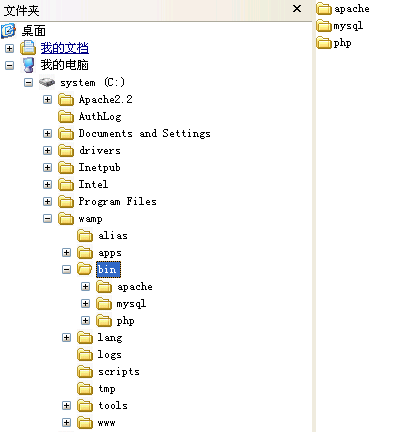398x432 pixels.
Task: Click the Intel folder icon
Action: 66,184
